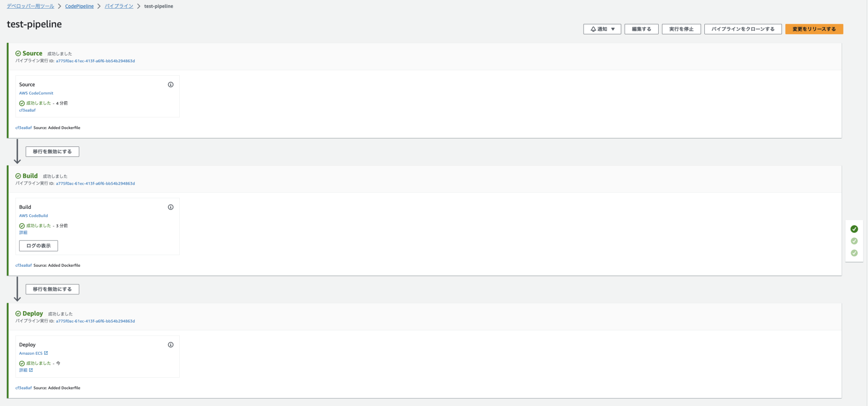The height and width of the screenshot is (406, 868).
Task: Click the info icon on the Deploy action card
Action: point(171,345)
